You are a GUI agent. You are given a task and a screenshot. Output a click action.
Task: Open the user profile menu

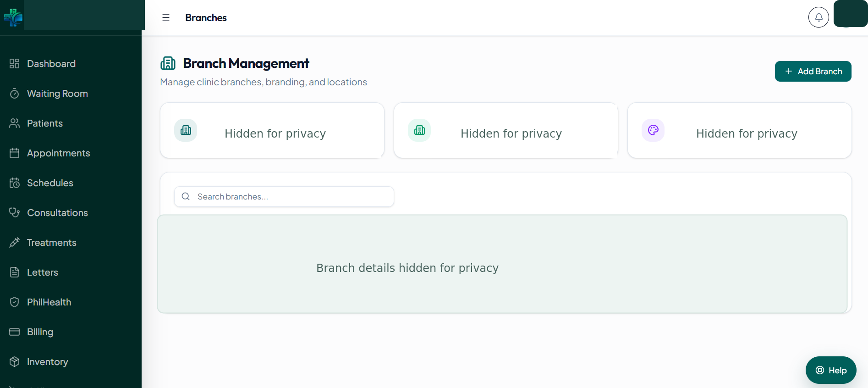coord(851,14)
